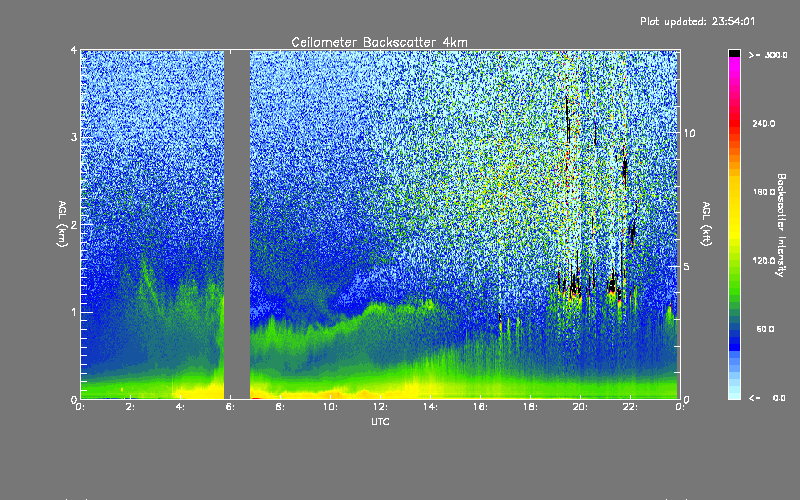Click the '16:' tick on UTC axis
The width and height of the screenshot is (800, 500).
(x=480, y=407)
